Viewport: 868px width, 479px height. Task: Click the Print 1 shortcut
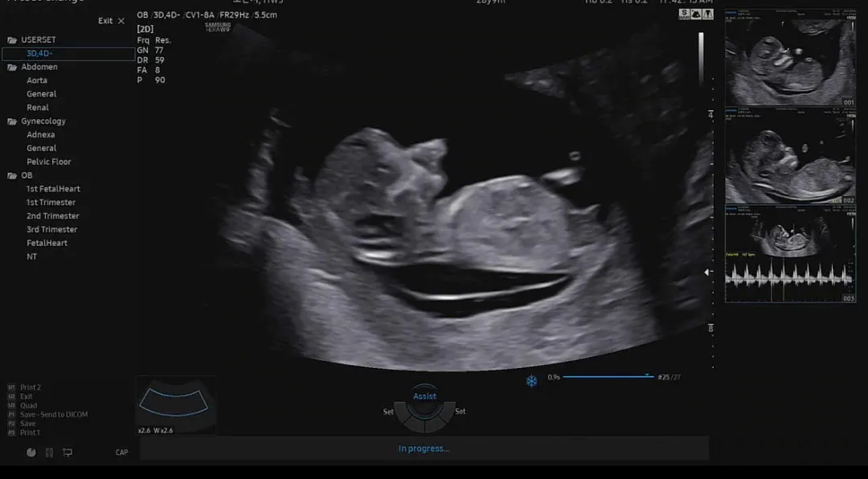click(24, 432)
